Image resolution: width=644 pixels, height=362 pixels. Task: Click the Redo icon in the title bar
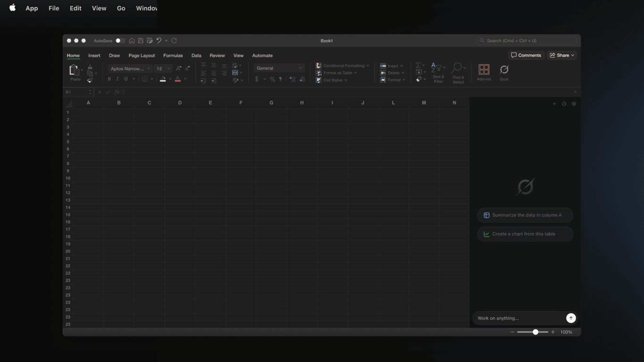click(x=174, y=41)
